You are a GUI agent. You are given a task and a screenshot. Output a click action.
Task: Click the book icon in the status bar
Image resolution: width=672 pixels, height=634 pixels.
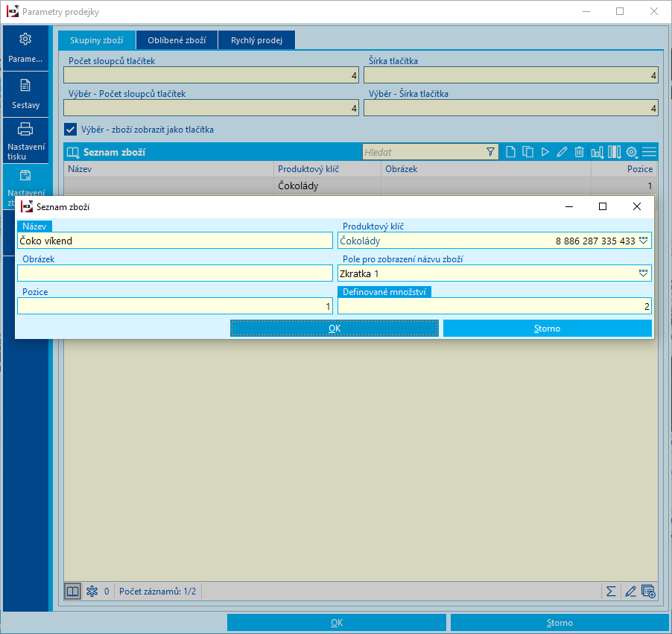tap(72, 592)
